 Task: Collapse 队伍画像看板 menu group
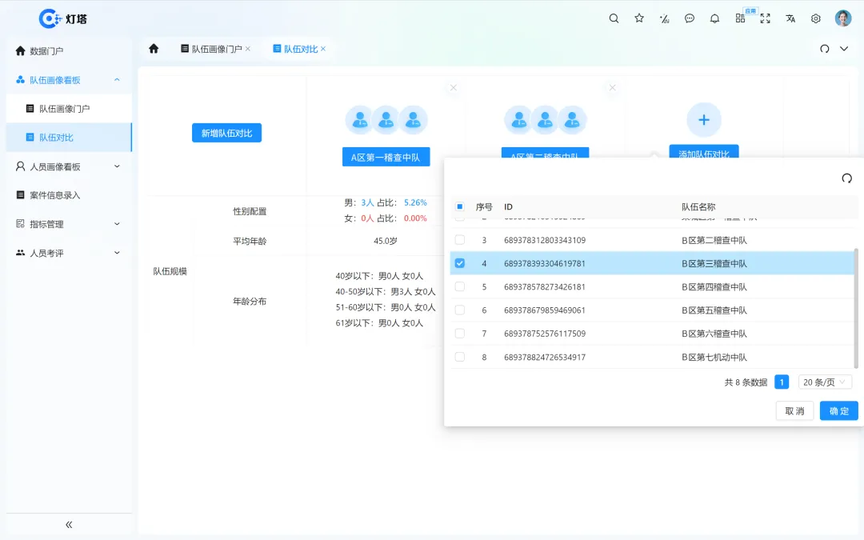(x=117, y=80)
